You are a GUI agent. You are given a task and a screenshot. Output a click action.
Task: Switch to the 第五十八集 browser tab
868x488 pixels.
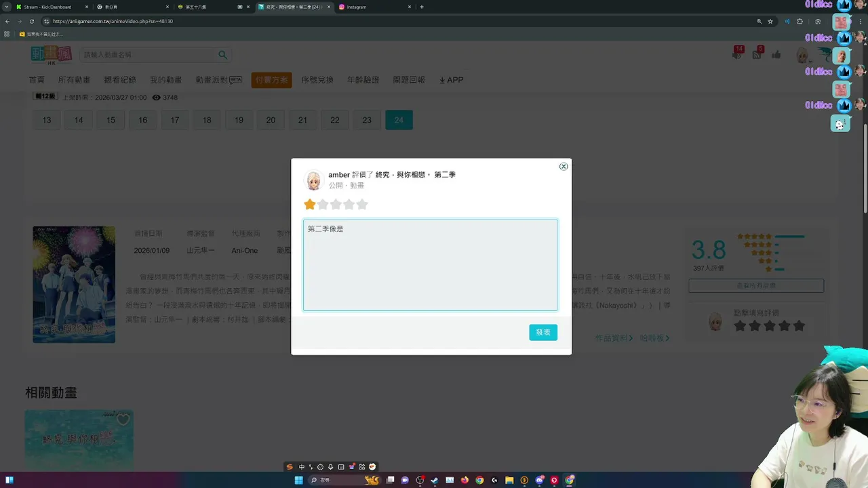click(212, 7)
